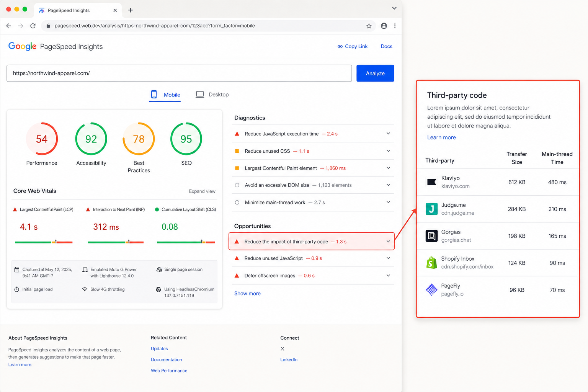Click the browser address bar URL
Viewport: 588px width, 392px height.
click(155, 26)
